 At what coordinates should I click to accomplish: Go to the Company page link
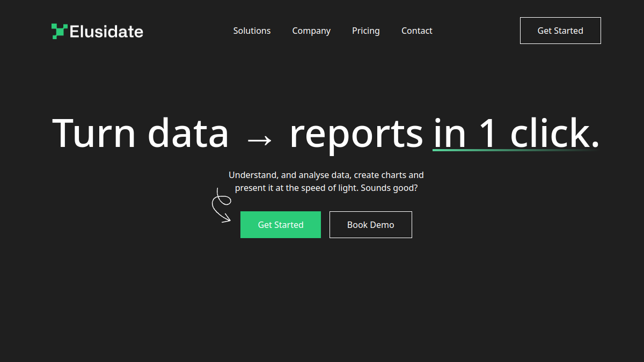click(x=311, y=31)
